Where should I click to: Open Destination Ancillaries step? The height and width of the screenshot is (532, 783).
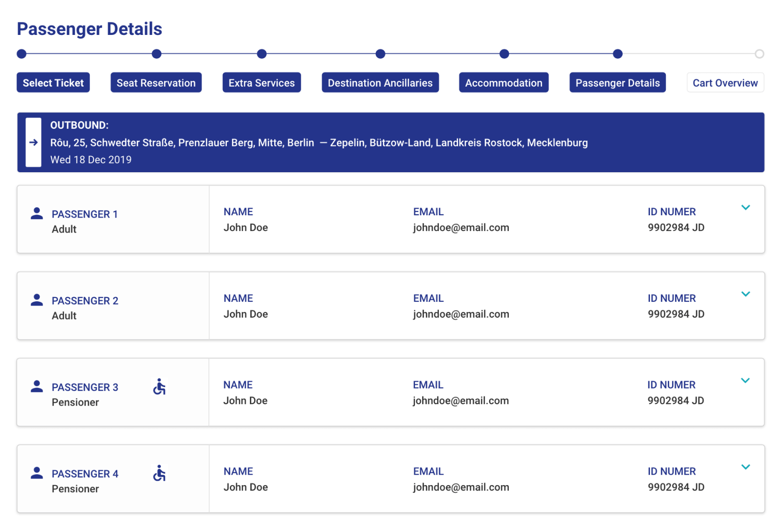coord(380,83)
